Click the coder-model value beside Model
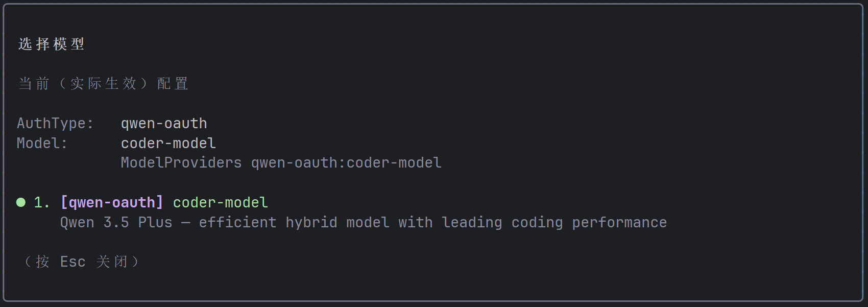This screenshot has width=868, height=307. pyautogui.click(x=168, y=143)
